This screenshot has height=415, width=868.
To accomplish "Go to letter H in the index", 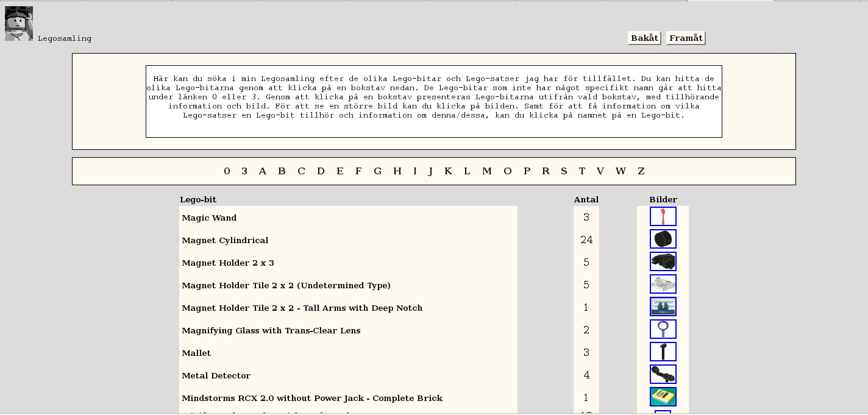I will coord(397,171).
